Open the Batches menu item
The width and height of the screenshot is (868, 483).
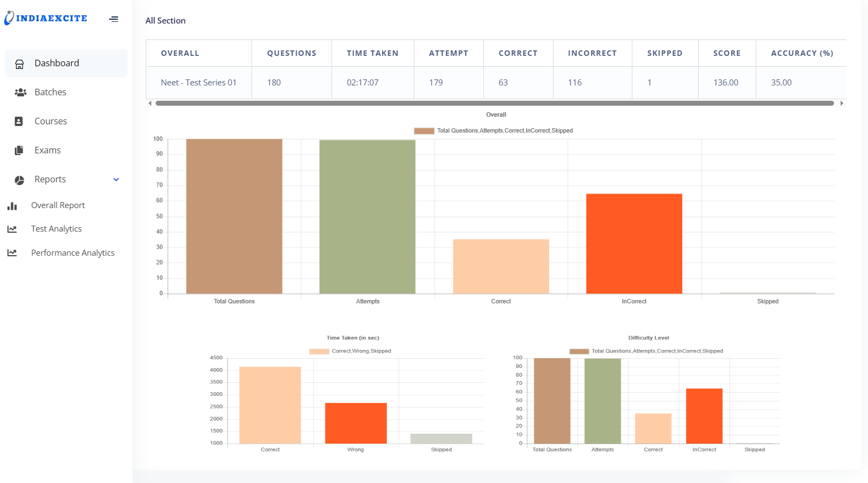click(50, 93)
